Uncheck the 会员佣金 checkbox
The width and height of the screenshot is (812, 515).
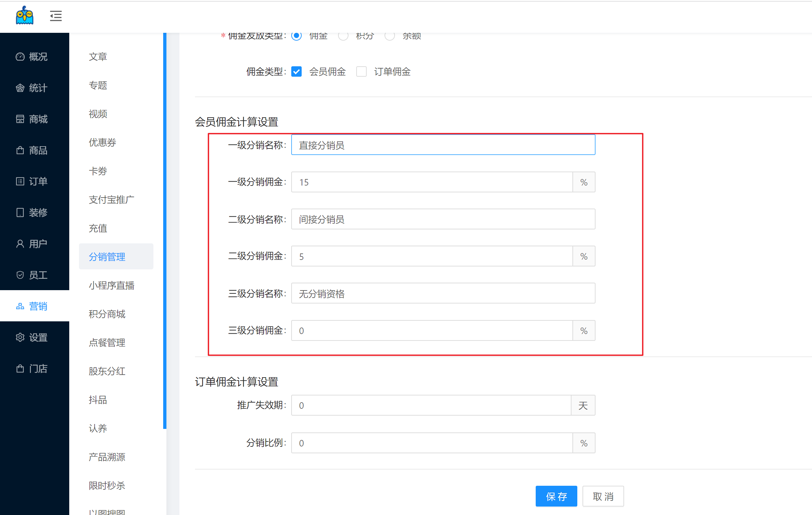296,72
